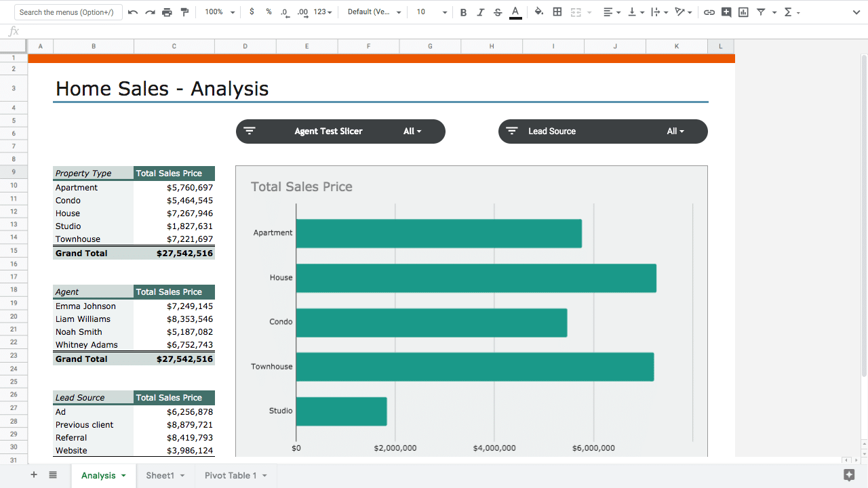Toggle bold formatting

tap(463, 12)
